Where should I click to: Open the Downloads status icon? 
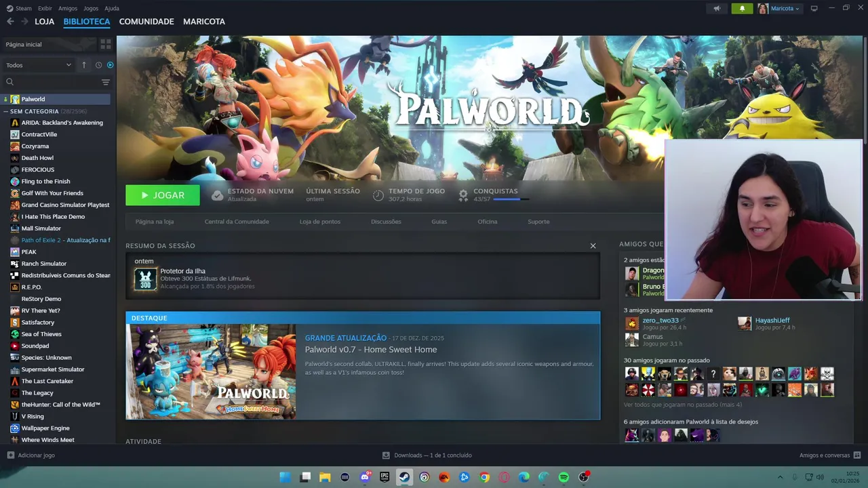[386, 455]
